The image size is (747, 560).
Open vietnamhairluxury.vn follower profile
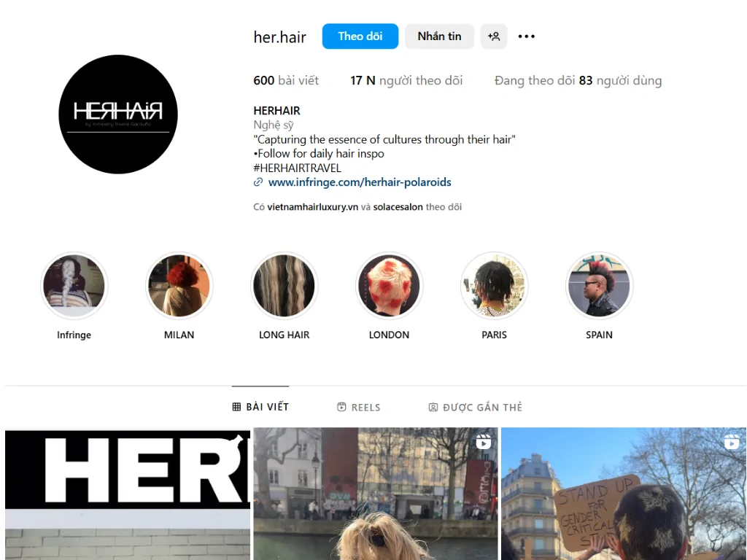click(312, 206)
